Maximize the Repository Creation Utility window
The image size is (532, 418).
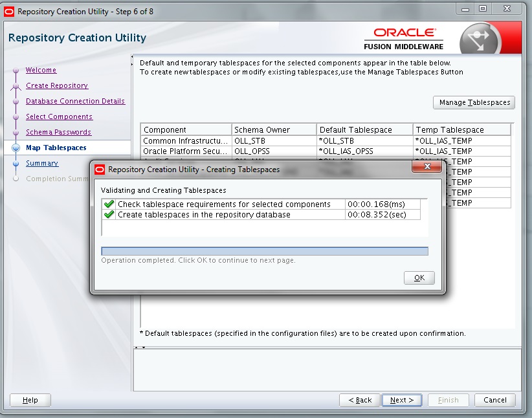pyautogui.click(x=483, y=9)
